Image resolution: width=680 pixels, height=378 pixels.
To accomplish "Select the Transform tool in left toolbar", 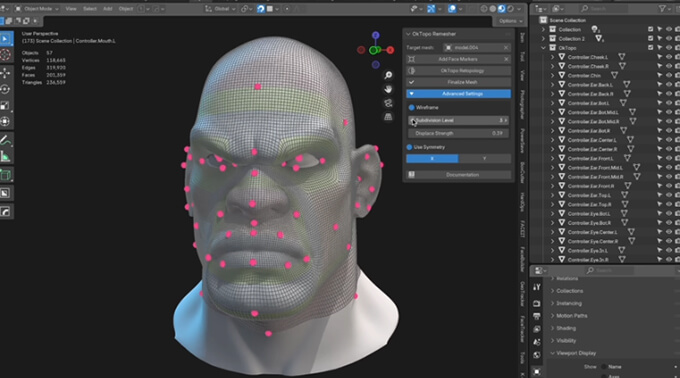I will coord(6,122).
